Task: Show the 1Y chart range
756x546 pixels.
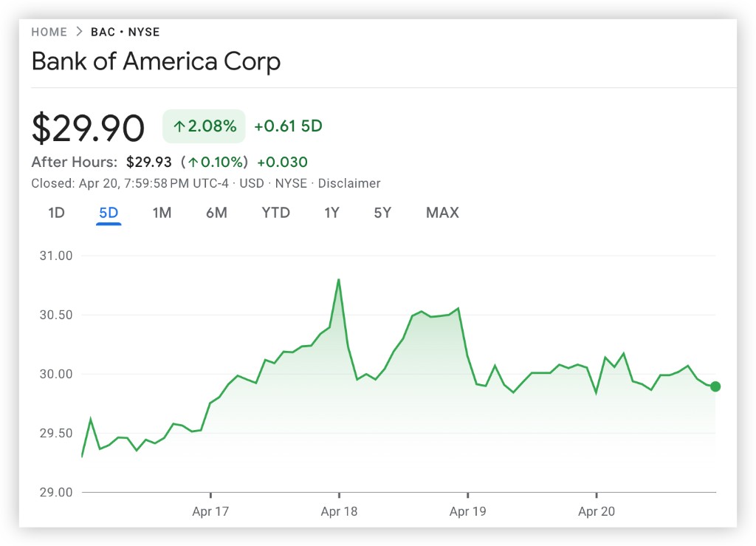Action: pos(331,213)
